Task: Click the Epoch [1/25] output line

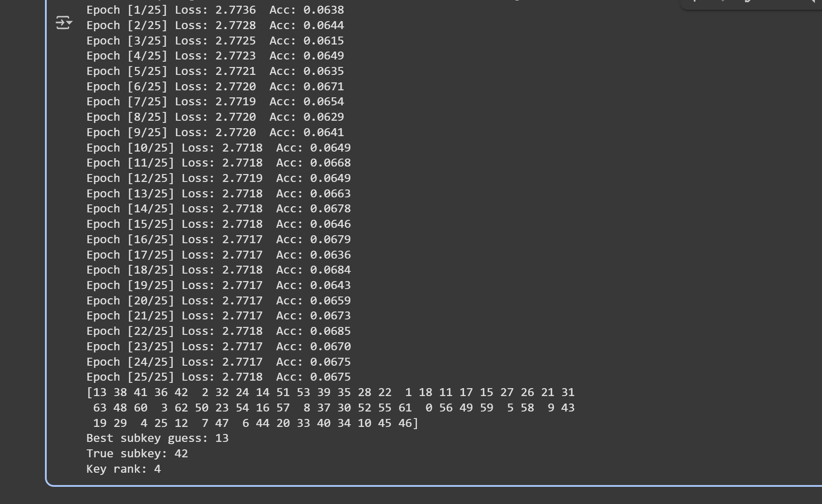Action: click(215, 10)
